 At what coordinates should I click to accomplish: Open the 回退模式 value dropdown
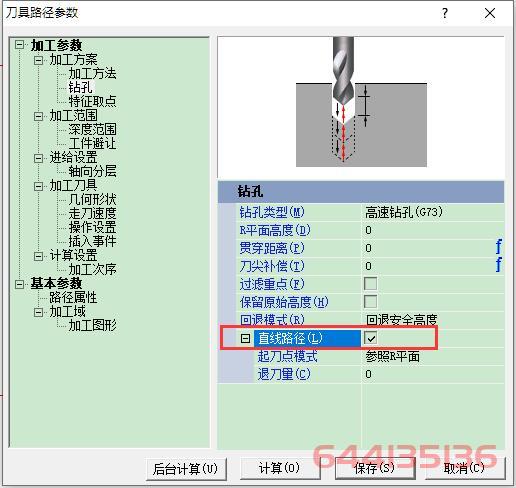tap(432, 320)
